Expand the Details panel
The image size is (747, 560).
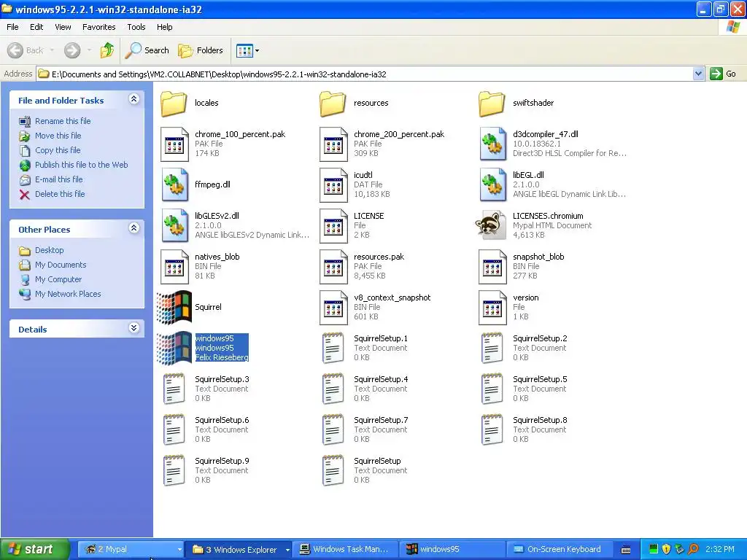pyautogui.click(x=134, y=328)
